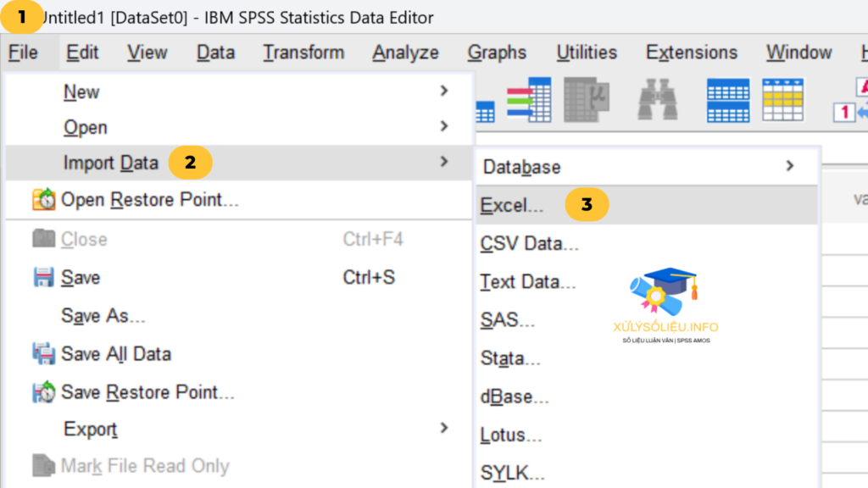Click the Value Labels toolbar icon
This screenshot has height=488, width=868.
tap(851, 101)
